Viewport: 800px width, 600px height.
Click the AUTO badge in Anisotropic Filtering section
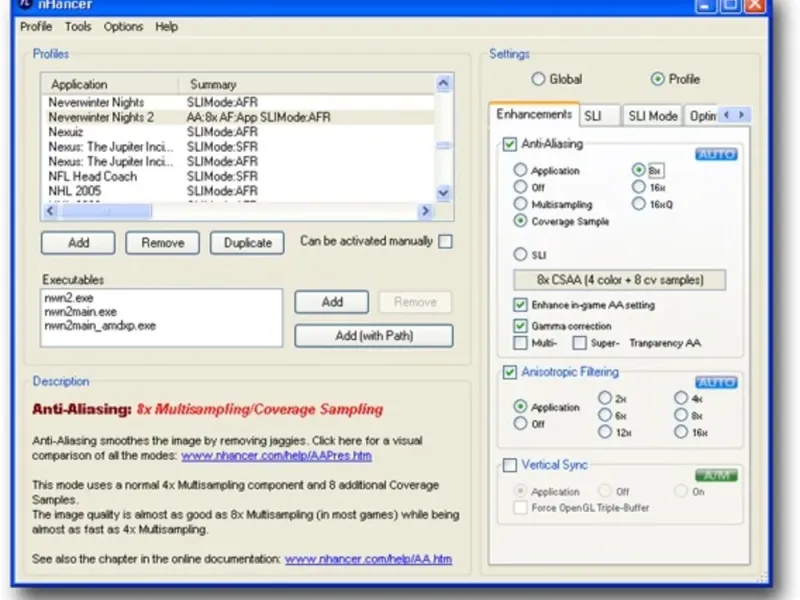tap(716, 383)
